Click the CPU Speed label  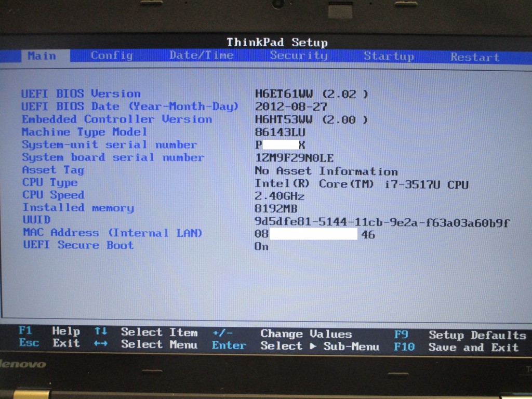tap(54, 195)
